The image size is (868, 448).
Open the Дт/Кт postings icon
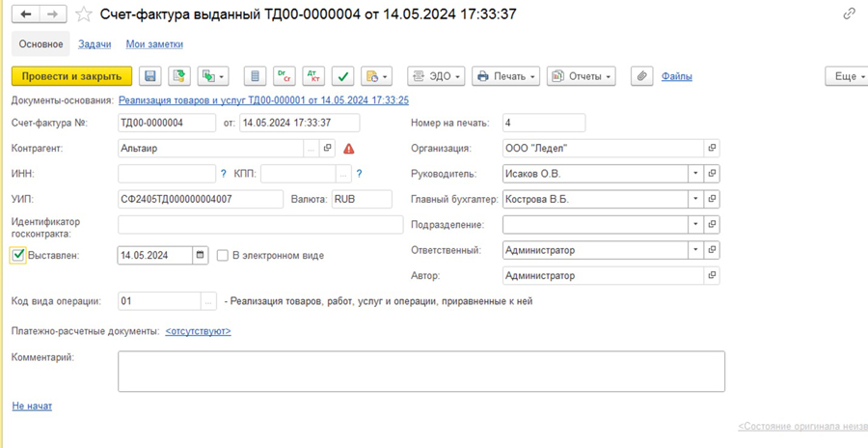pos(312,76)
